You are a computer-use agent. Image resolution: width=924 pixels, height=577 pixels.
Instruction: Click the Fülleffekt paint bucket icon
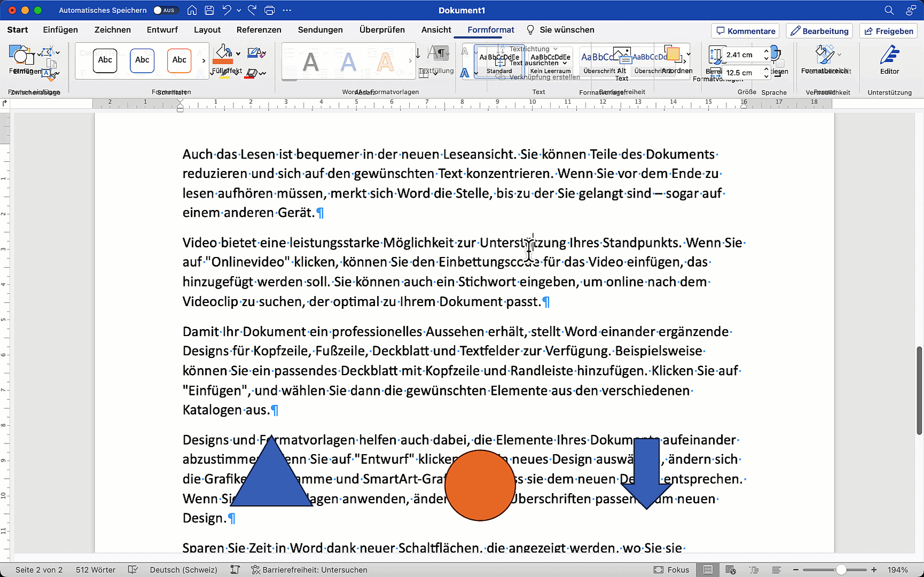(223, 54)
